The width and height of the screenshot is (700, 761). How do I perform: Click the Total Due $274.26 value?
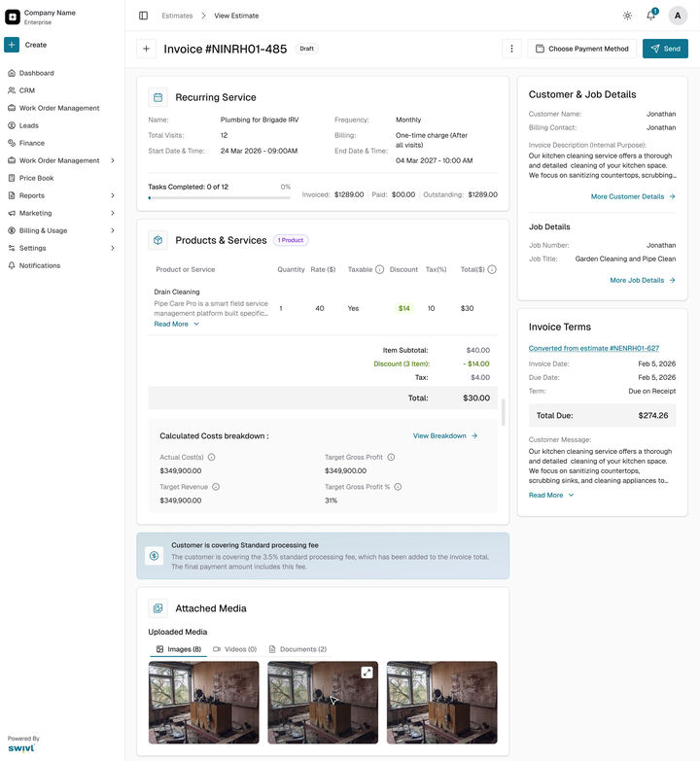coord(653,415)
